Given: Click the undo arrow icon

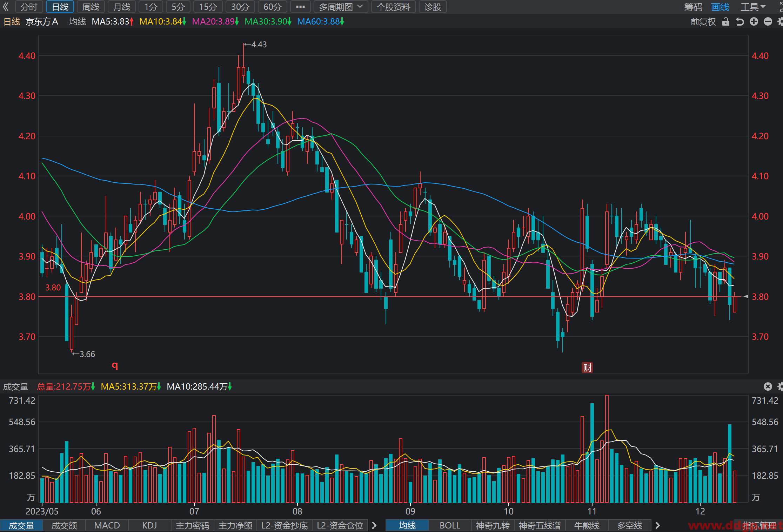Looking at the screenshot, I should pos(740,22).
